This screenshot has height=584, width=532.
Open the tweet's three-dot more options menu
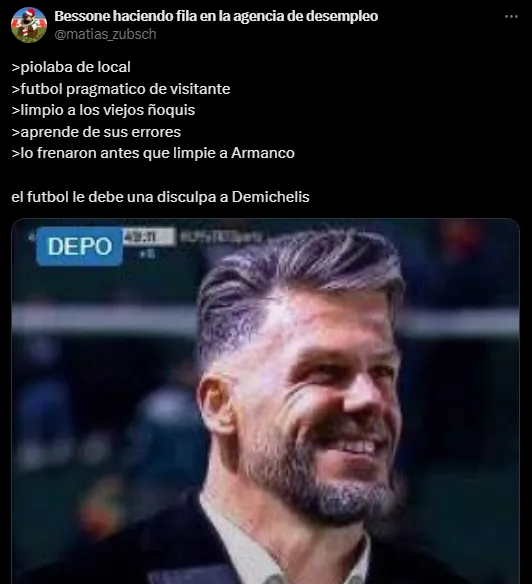tap(511, 16)
